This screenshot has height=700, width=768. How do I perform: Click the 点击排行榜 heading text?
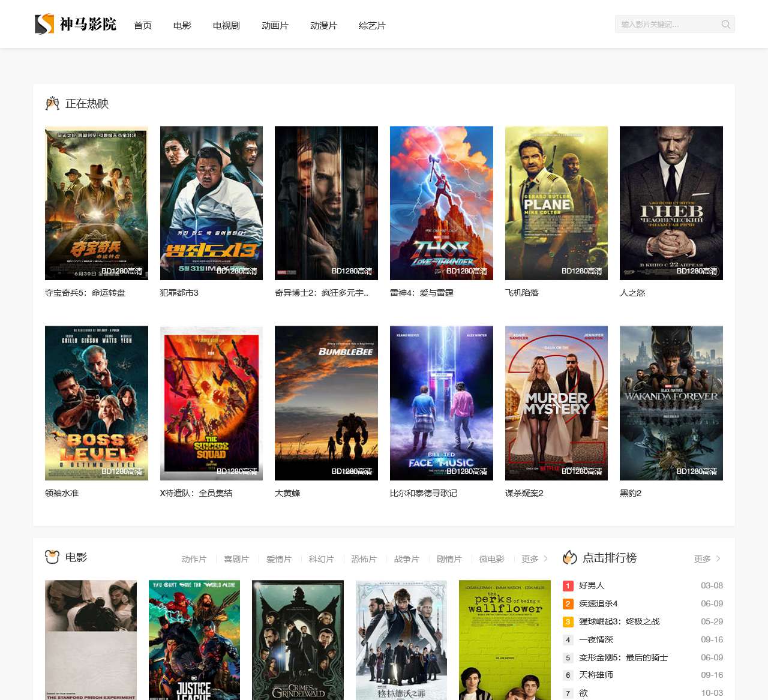pos(610,558)
